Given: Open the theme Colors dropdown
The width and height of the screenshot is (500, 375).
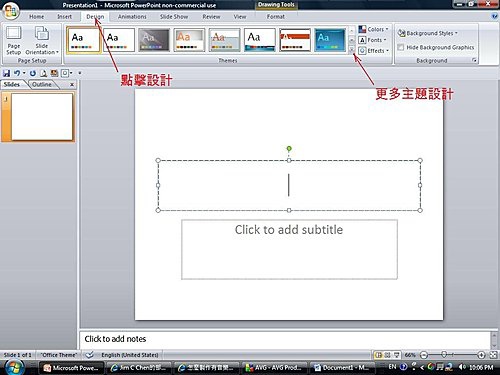Looking at the screenshot, I should (x=373, y=29).
